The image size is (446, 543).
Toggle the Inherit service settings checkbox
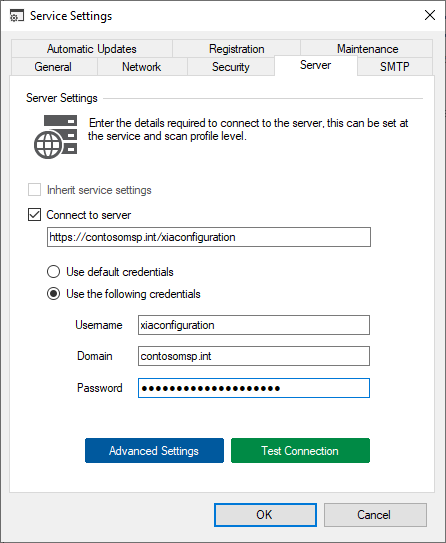click(x=34, y=190)
